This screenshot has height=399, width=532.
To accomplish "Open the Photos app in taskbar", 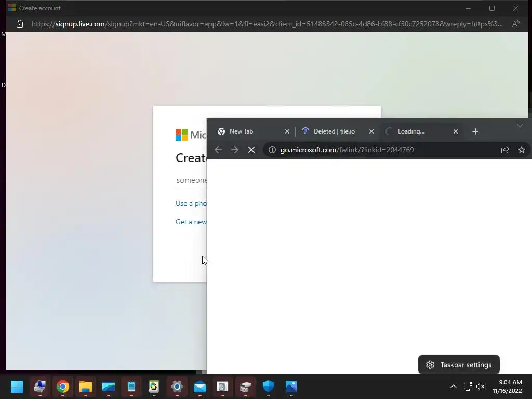I will [291, 387].
